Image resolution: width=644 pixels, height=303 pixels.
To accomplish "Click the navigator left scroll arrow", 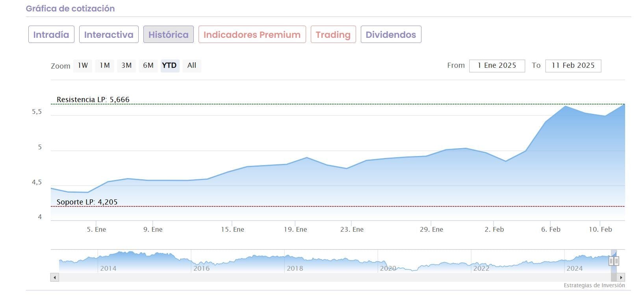I will pyautogui.click(x=55, y=277).
